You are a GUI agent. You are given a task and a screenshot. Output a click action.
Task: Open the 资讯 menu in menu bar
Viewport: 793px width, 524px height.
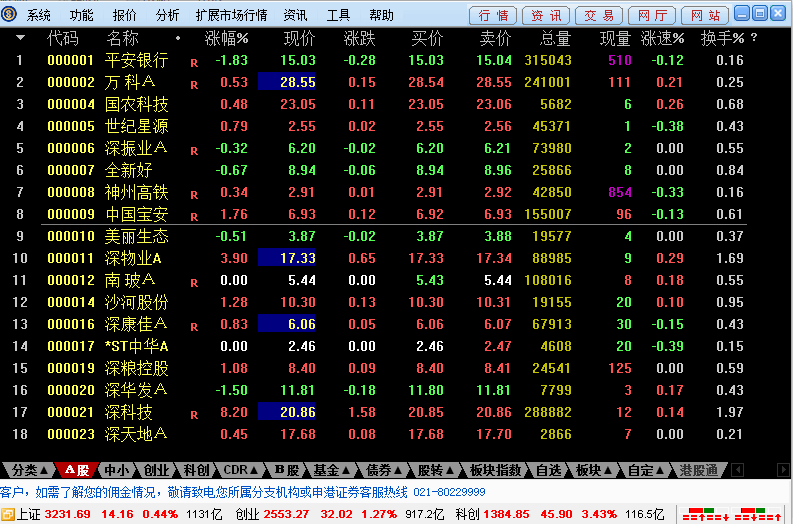coord(295,15)
